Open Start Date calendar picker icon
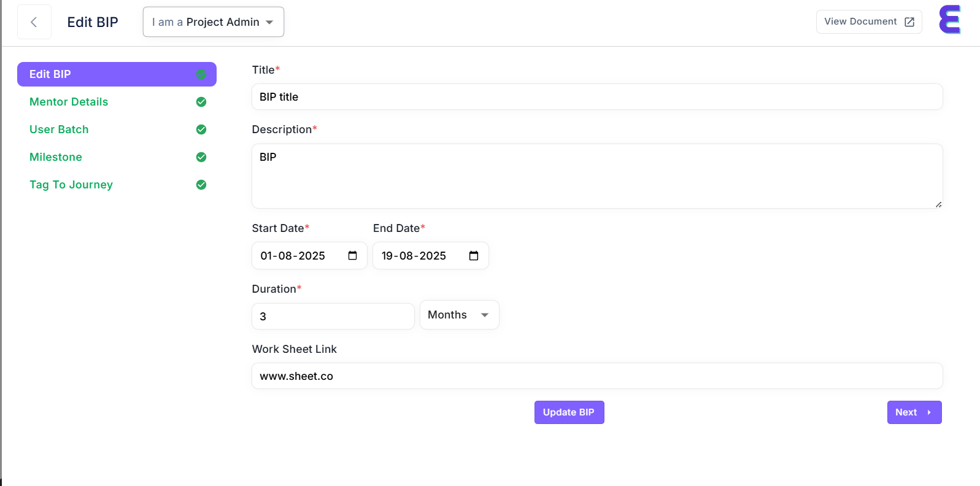This screenshot has width=980, height=486. pyautogui.click(x=352, y=256)
